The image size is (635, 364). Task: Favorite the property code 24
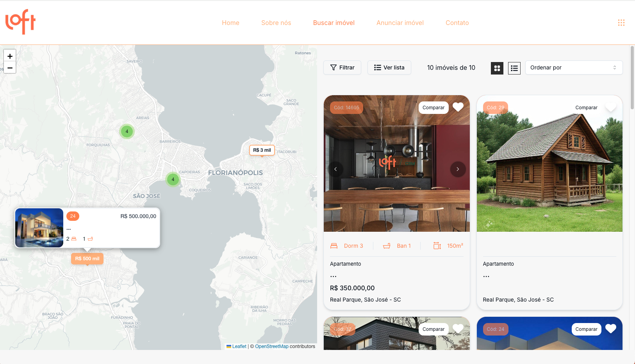(610, 329)
